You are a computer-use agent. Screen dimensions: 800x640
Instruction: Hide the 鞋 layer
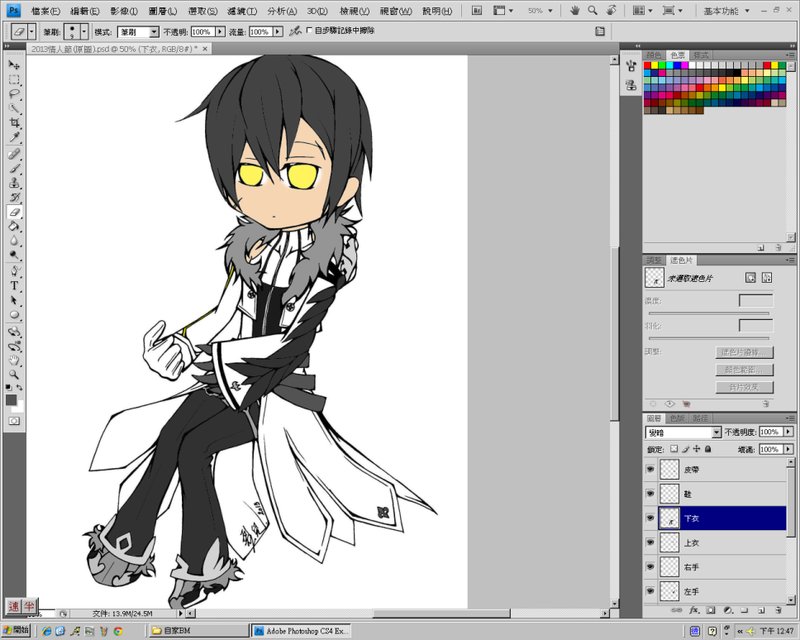pos(650,493)
